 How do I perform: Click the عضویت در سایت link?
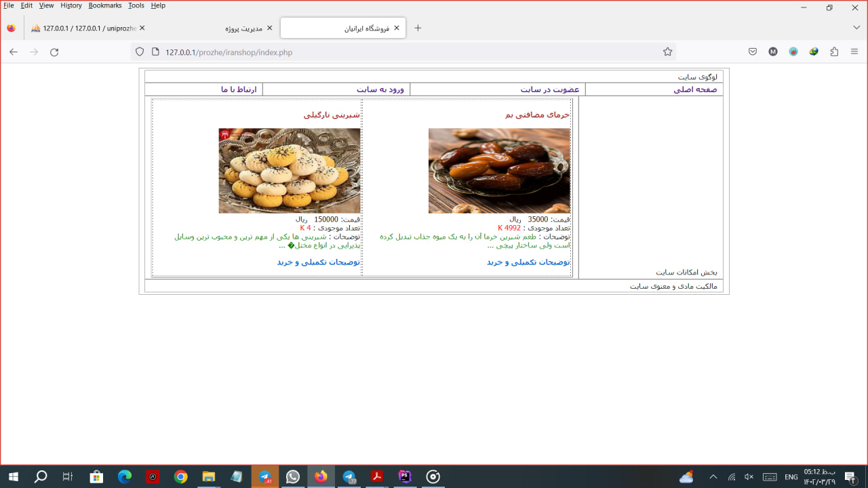point(549,89)
